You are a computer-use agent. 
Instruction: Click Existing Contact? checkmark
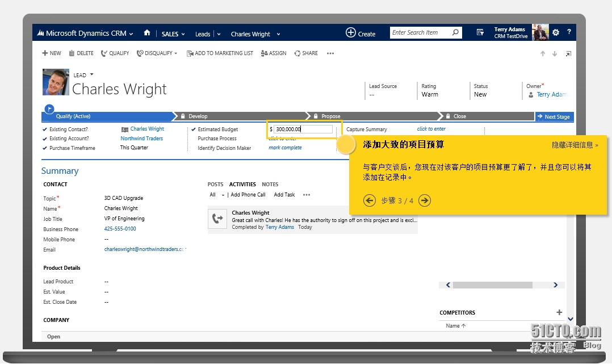44,129
